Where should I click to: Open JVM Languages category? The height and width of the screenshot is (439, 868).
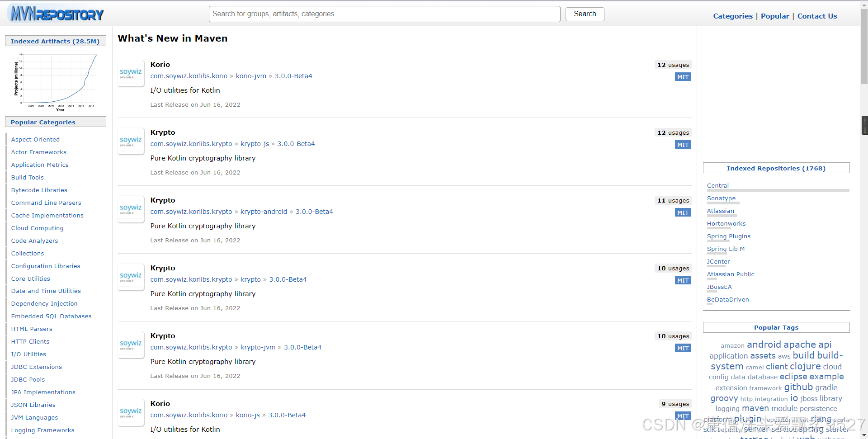[34, 418]
